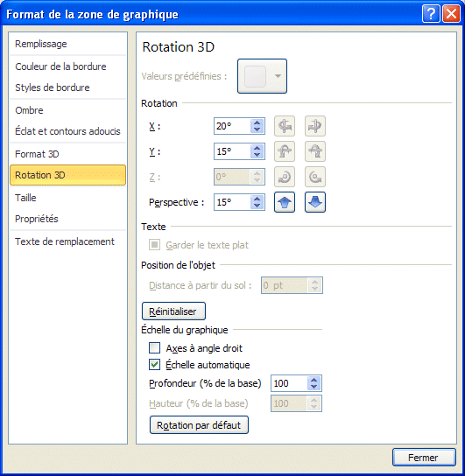
Task: Decrease X rotation with the down arrow
Action: point(257,129)
